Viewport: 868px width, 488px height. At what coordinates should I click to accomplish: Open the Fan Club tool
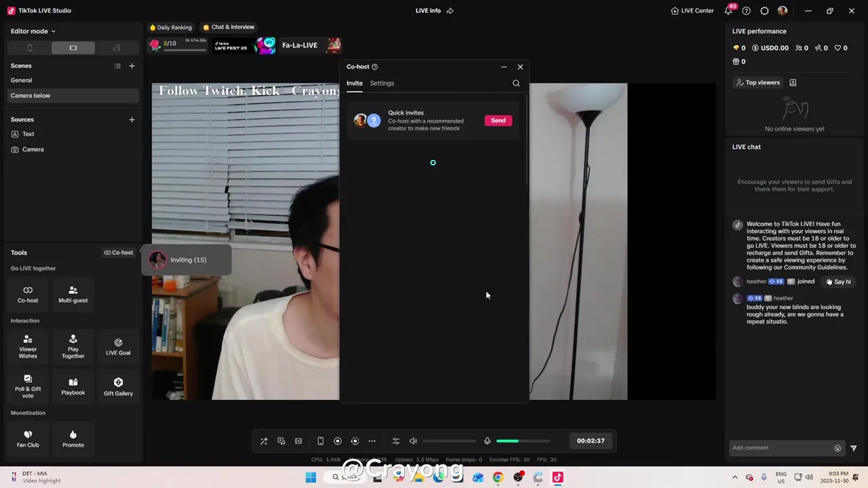tap(28, 439)
